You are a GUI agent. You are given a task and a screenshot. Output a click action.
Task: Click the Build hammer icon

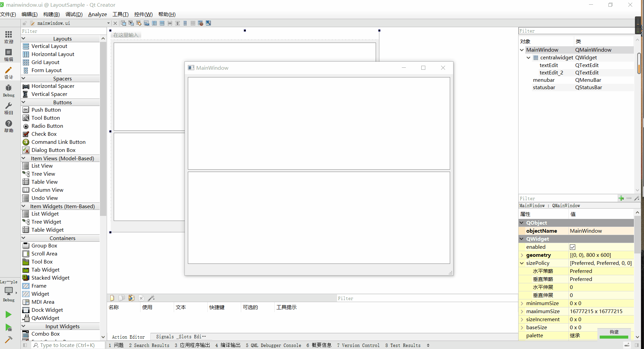pyautogui.click(x=8, y=339)
